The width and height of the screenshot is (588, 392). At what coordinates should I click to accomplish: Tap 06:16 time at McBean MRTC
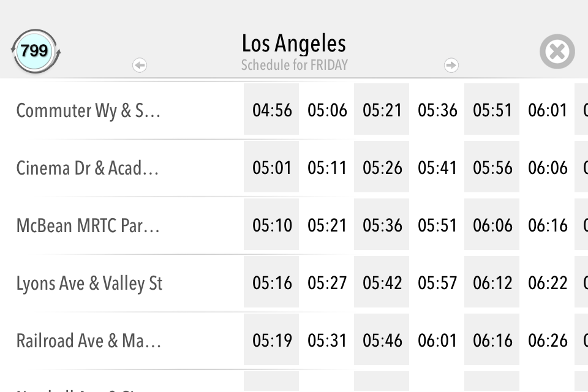[548, 225]
